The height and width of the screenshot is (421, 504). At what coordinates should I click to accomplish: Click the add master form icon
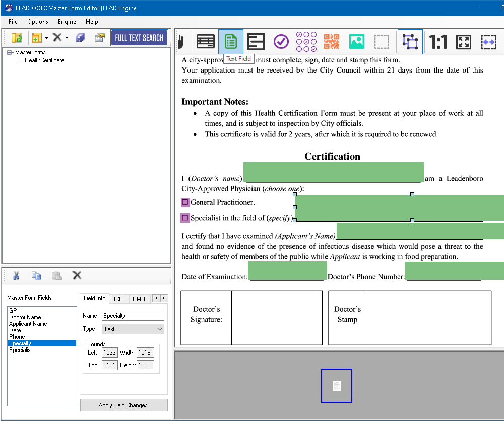[37, 38]
